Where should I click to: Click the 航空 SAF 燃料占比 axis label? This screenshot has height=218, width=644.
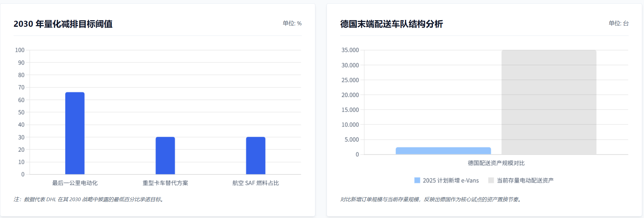256,183
